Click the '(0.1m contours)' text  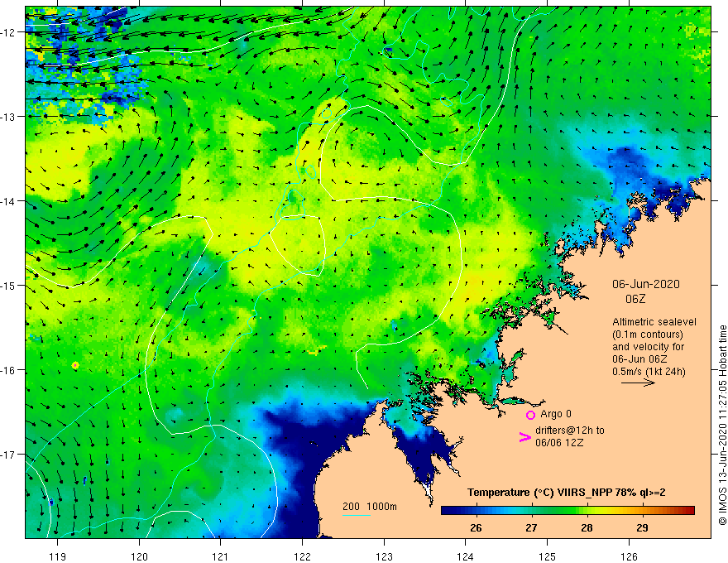648,334
